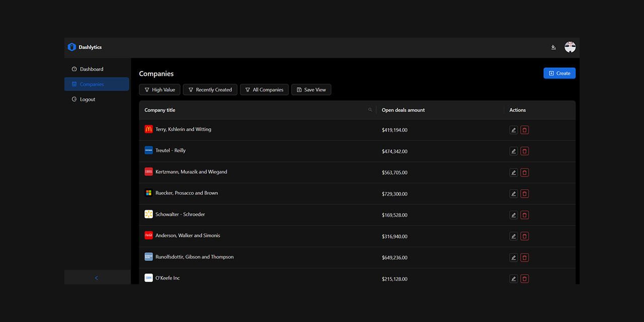
Task: Click the Ruecker, Prosacco and Brown logo
Action: [148, 193]
